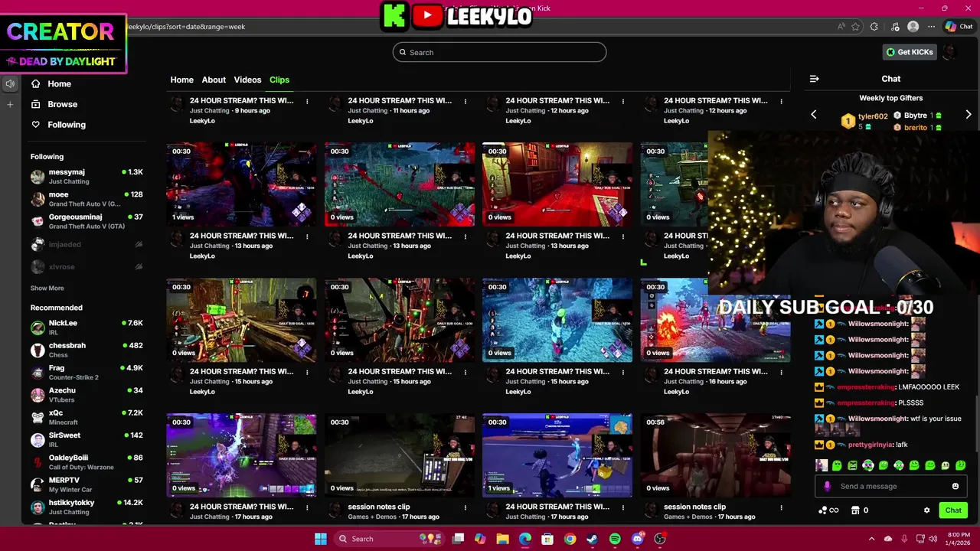
Task: Open the emoji picker in message box
Action: (955, 486)
